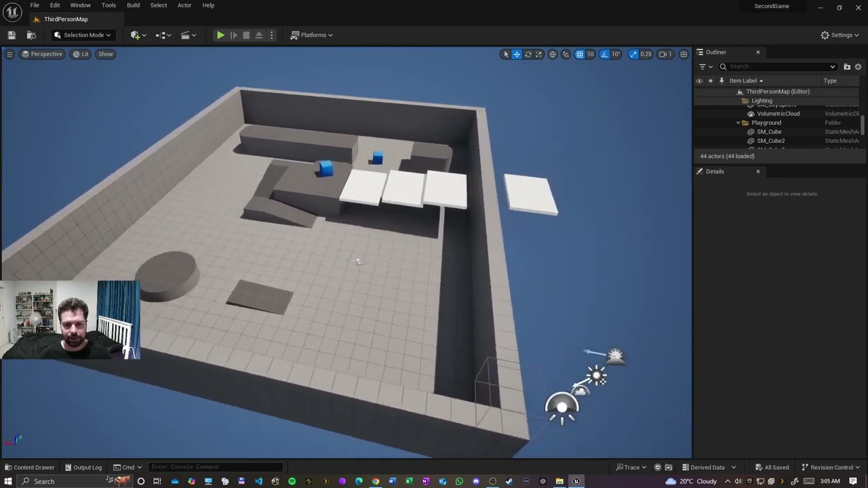Open the Blueprints toolbar dropdown
The height and width of the screenshot is (488, 868).
(x=163, y=35)
